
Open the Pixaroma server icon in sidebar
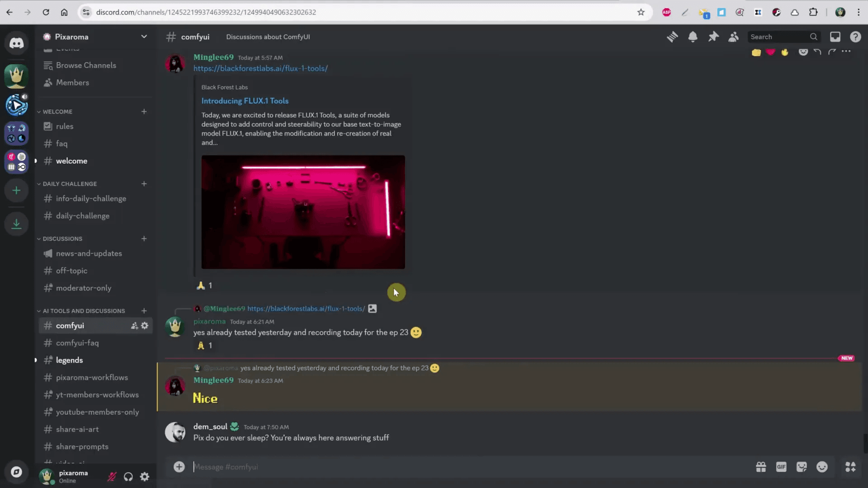17,76
